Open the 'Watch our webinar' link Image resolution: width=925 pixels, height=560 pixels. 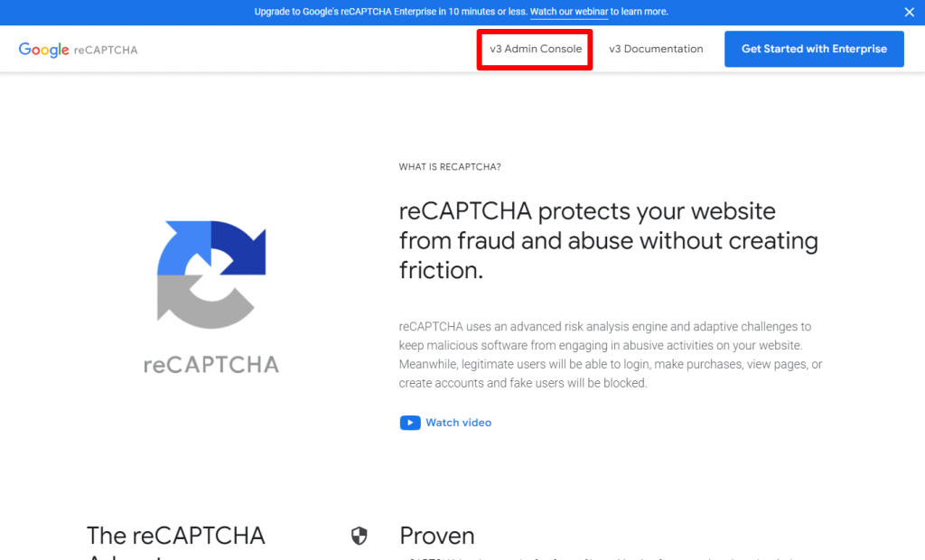[x=569, y=12]
